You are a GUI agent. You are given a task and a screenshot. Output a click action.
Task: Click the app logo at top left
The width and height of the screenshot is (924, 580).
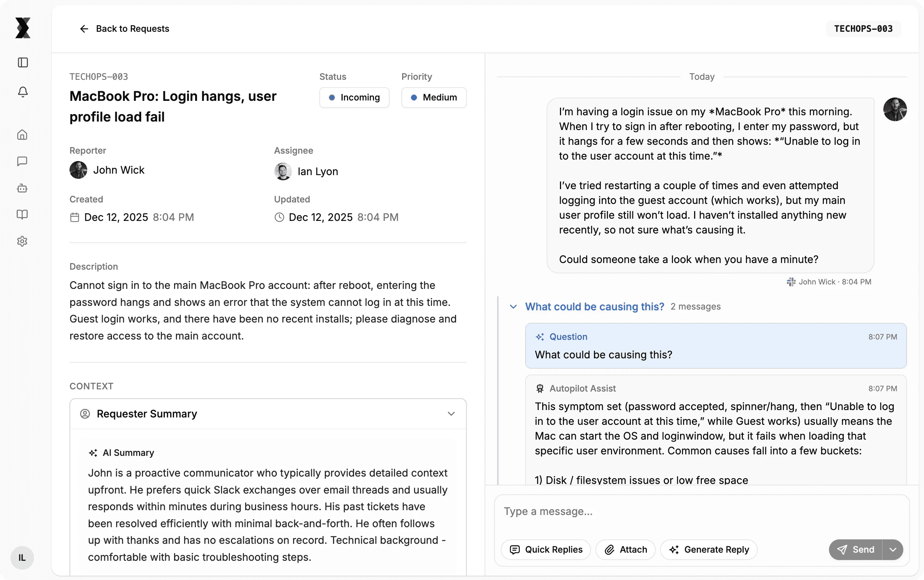(23, 28)
